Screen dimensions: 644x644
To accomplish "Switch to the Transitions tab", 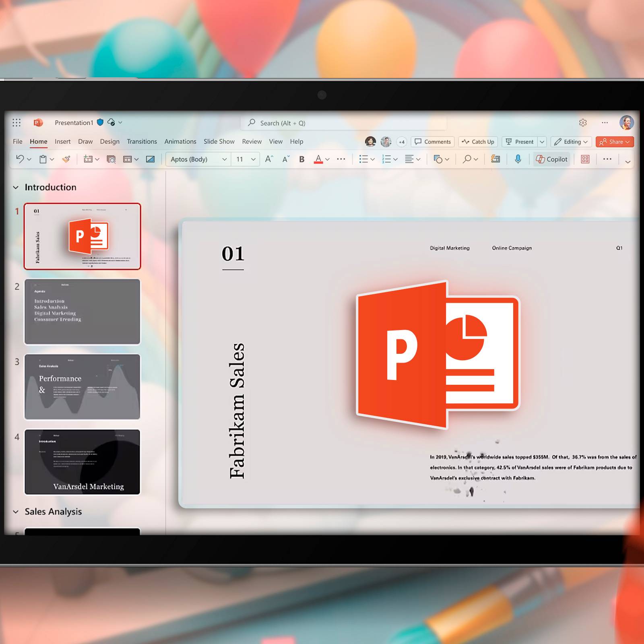I will [x=142, y=142].
